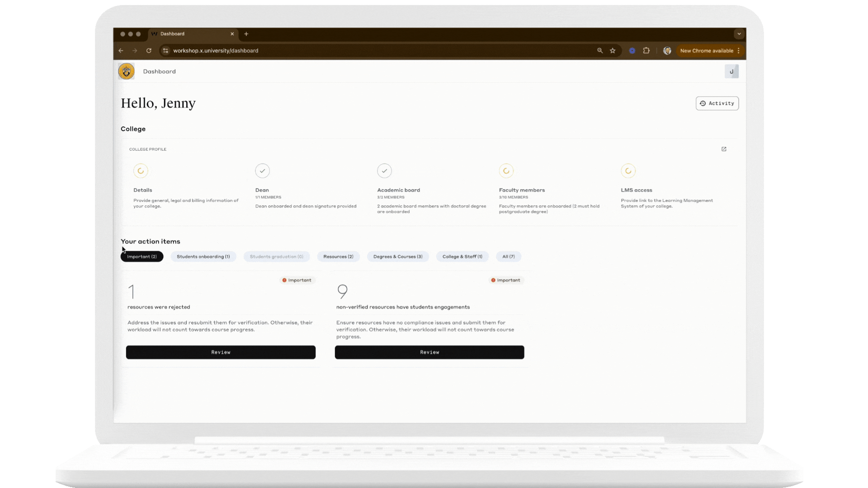The width and height of the screenshot is (868, 488).
Task: Show the College & Staff (1) items
Action: pos(462,257)
